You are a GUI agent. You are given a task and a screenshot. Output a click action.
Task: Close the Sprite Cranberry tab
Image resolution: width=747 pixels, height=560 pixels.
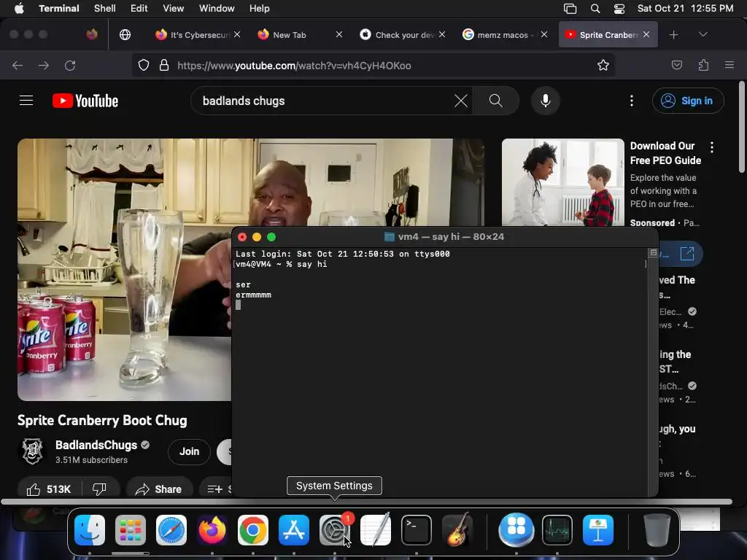646,34
